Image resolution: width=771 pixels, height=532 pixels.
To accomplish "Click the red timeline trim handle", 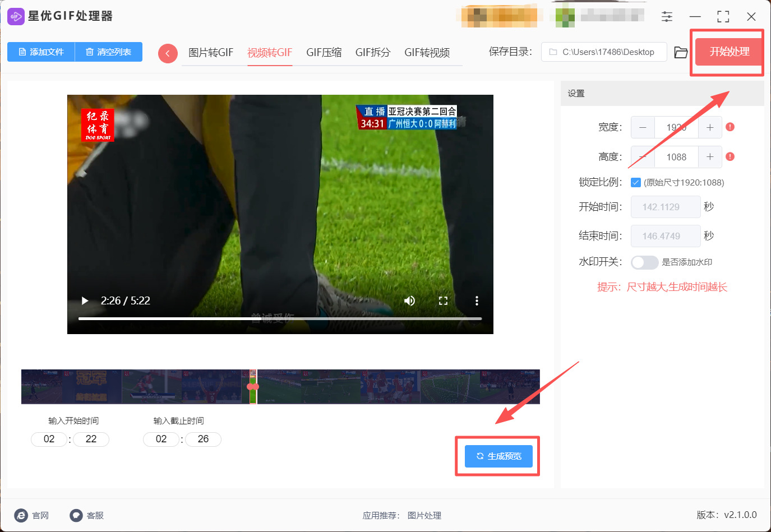I will click(x=253, y=386).
